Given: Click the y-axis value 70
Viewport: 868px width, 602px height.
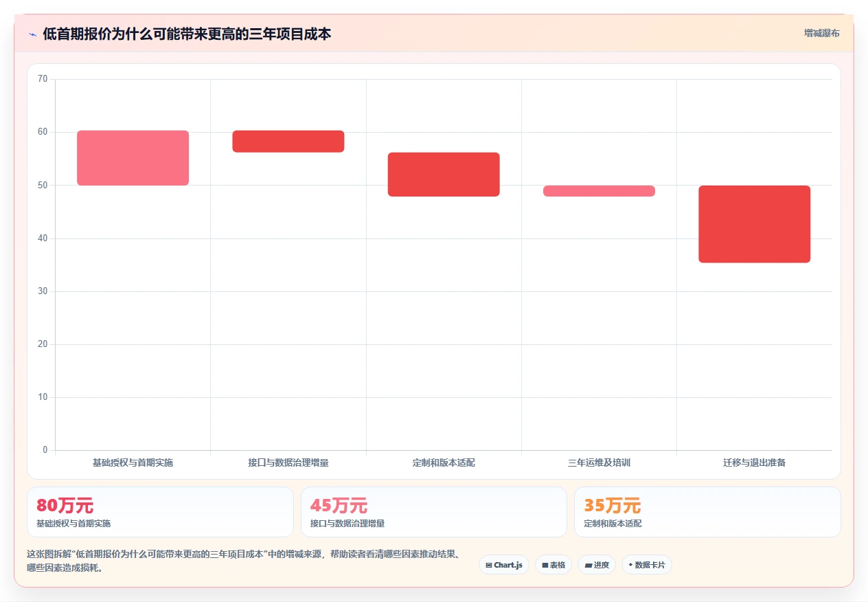Looking at the screenshot, I should 43,79.
